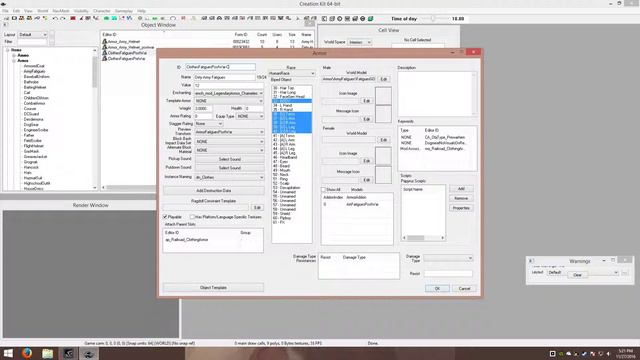This screenshot has height=360, width=640.
Task: Open the Template Armor dropdown
Action: click(229, 101)
